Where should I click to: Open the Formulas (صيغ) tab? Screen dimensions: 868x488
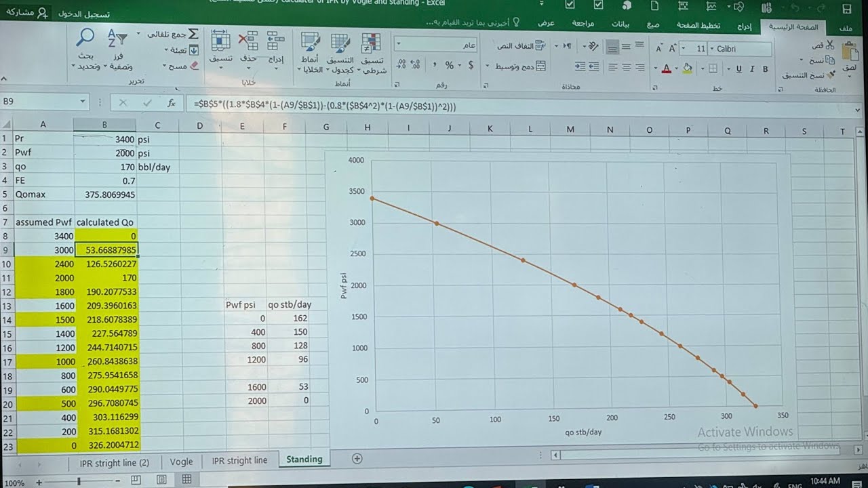(x=653, y=26)
